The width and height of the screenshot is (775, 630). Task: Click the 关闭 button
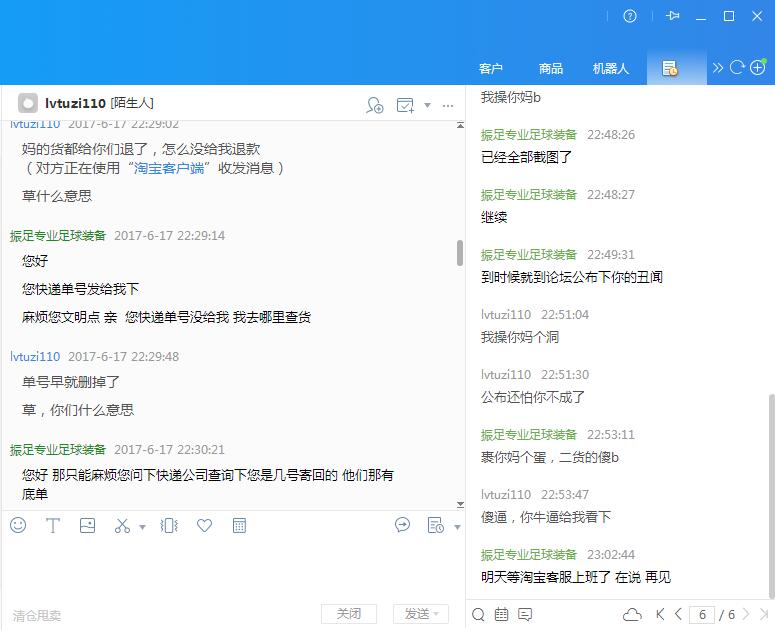click(x=349, y=614)
